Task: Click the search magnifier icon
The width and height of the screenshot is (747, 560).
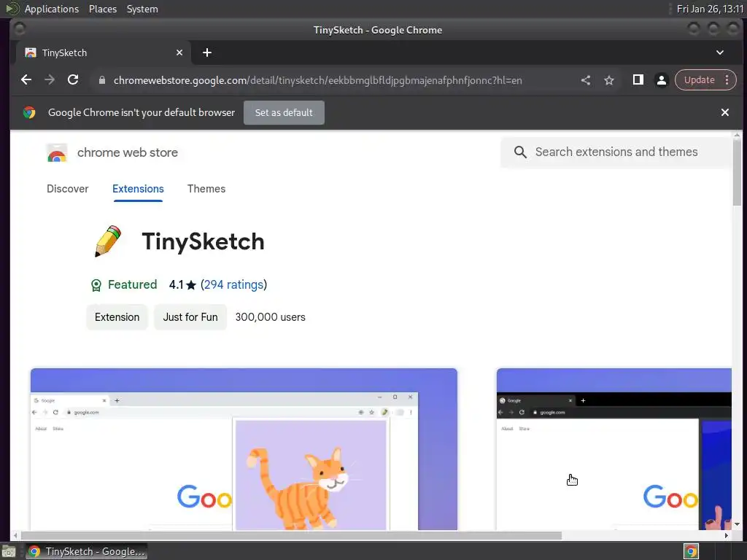Action: (x=520, y=152)
